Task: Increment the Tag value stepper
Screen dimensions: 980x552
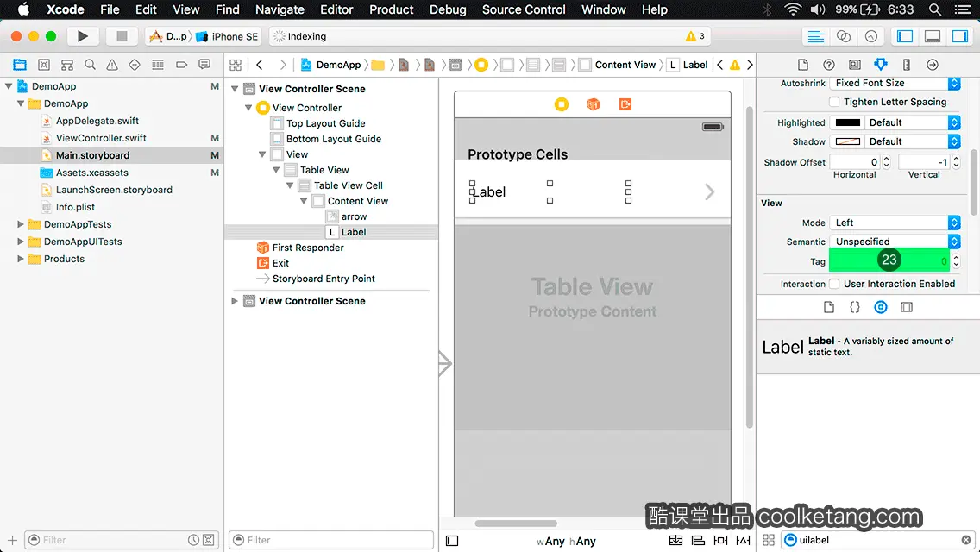Action: click(x=956, y=258)
